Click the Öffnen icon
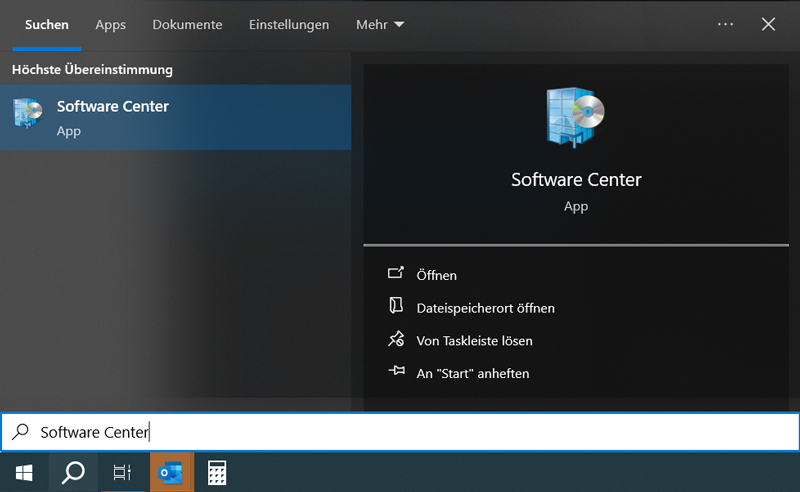This screenshot has width=800, height=492. point(396,274)
